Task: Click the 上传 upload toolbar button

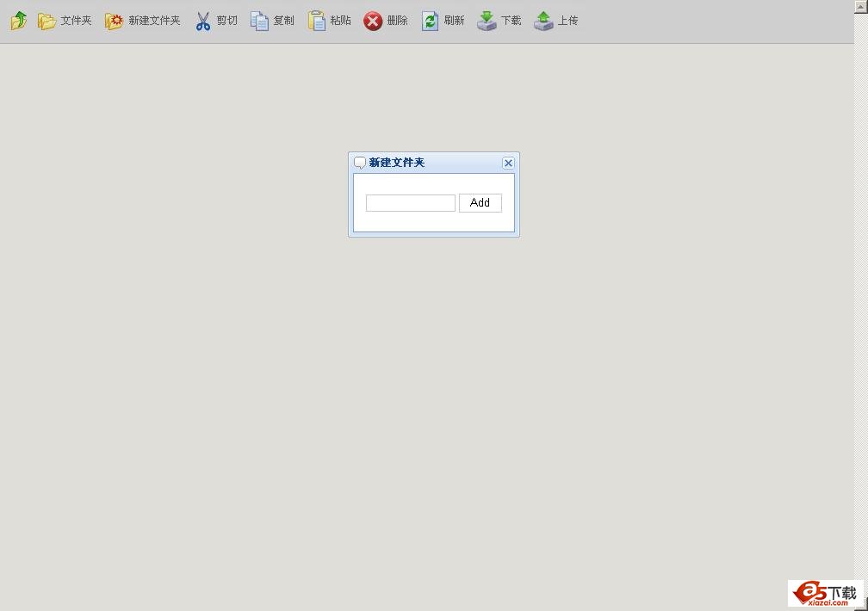Action: 555,21
